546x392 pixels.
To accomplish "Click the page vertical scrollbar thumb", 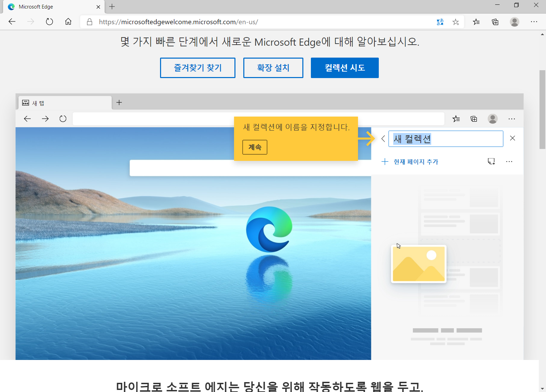I will pyautogui.click(x=542, y=109).
